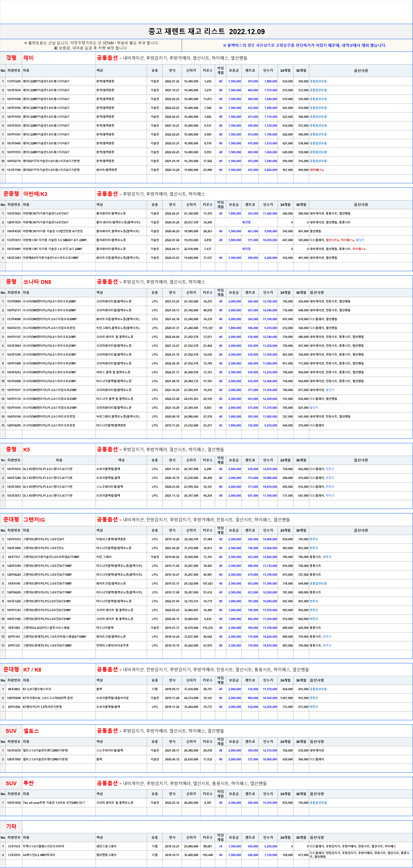This screenshot has width=413, height=868.
Task: Select '확인중' in the 128호7835 row
Action: point(246,222)
